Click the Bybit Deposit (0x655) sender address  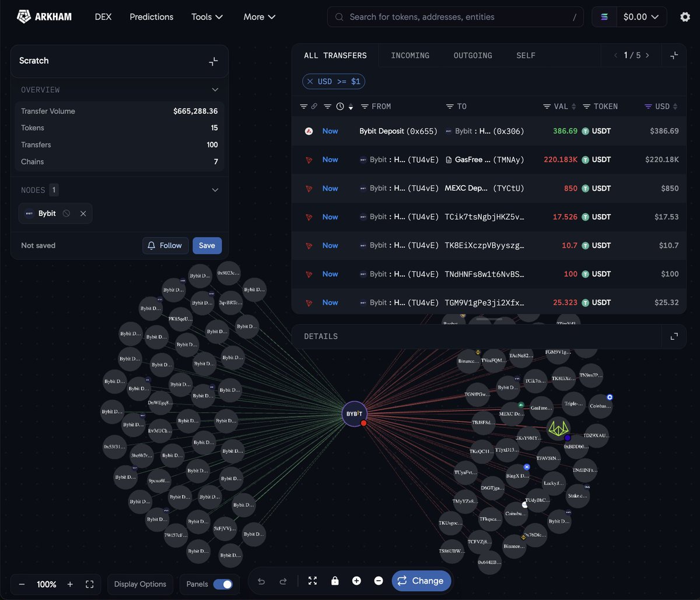[398, 131]
